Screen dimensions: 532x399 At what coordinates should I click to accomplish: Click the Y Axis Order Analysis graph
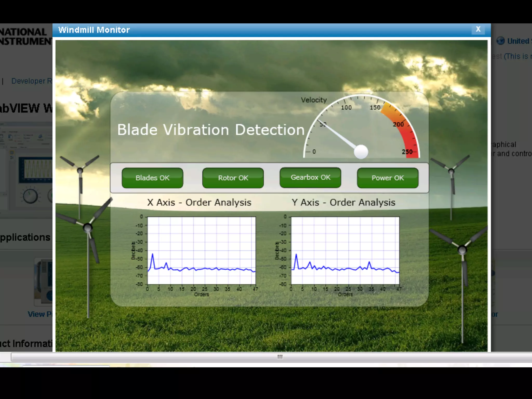(x=345, y=250)
